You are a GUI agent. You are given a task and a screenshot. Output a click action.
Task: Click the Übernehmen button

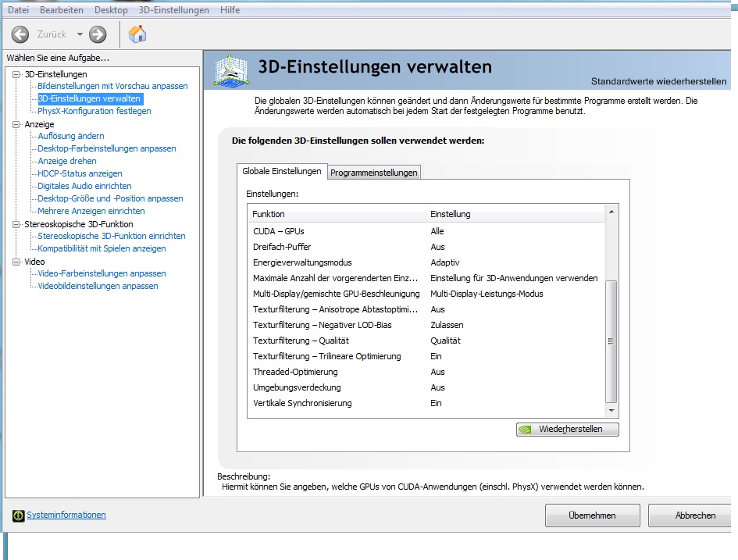[x=592, y=515]
